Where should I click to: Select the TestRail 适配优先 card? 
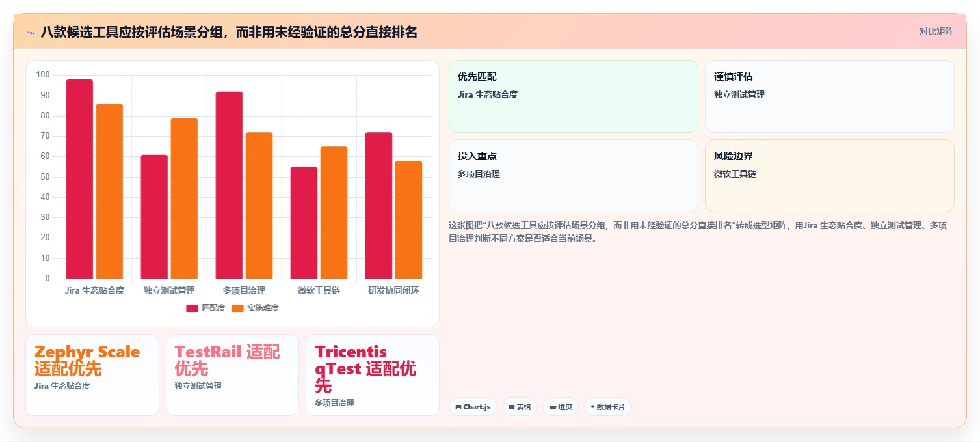(232, 375)
